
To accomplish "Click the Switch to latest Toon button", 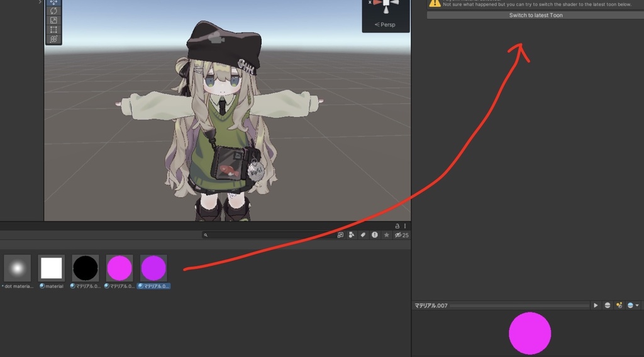I will [536, 15].
